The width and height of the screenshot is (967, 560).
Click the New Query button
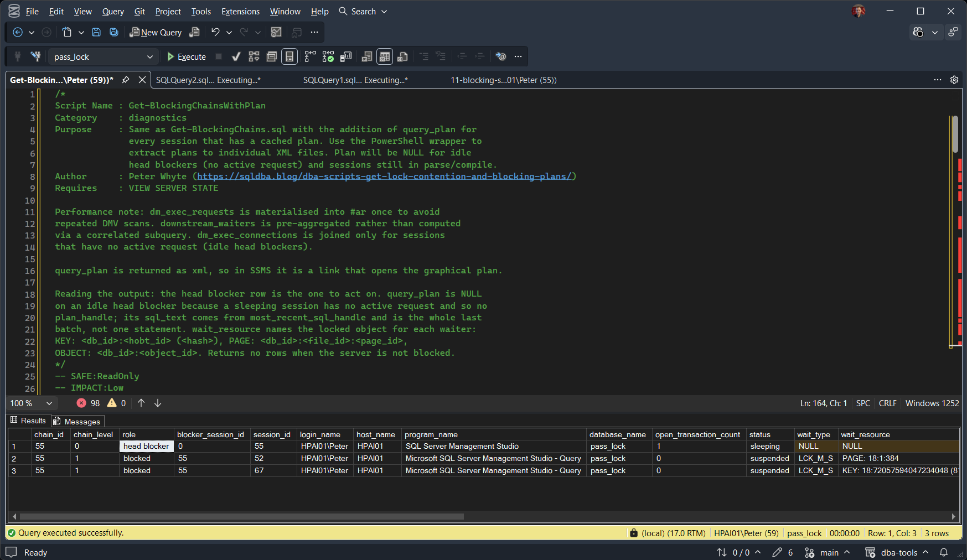156,32
